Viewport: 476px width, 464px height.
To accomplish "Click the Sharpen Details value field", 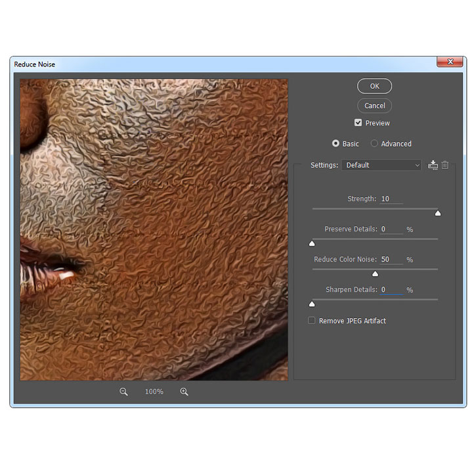I will pos(391,290).
